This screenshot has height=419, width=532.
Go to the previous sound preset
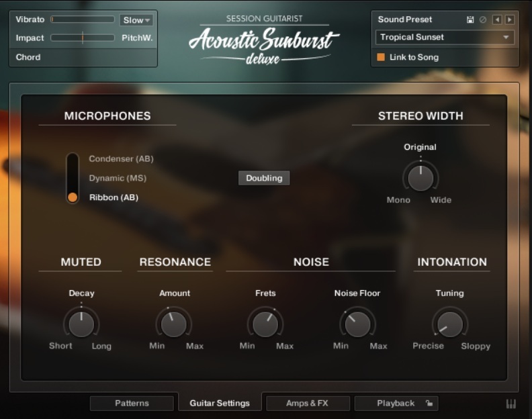pos(497,19)
